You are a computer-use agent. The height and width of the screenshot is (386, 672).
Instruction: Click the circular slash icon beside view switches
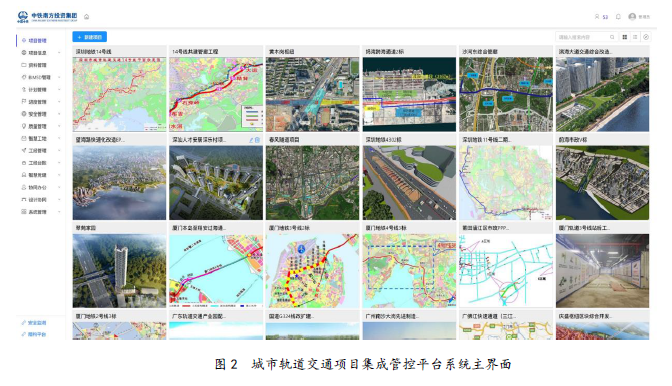[x=646, y=37]
